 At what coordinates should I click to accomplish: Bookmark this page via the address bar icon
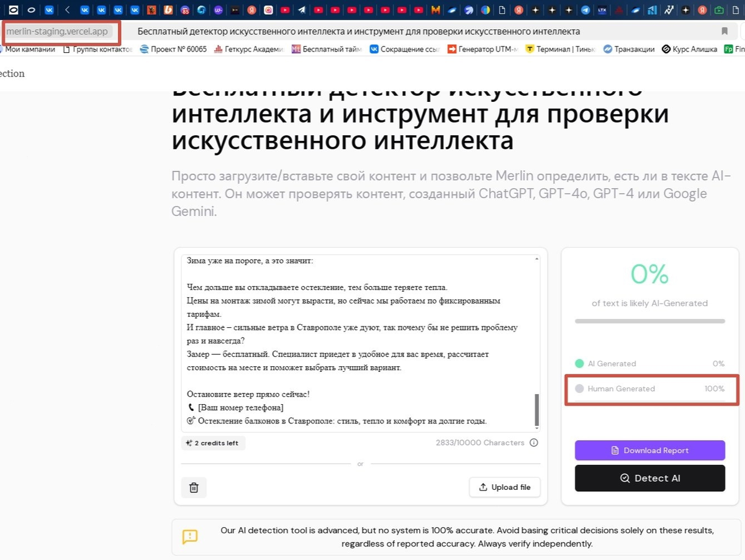point(725,31)
